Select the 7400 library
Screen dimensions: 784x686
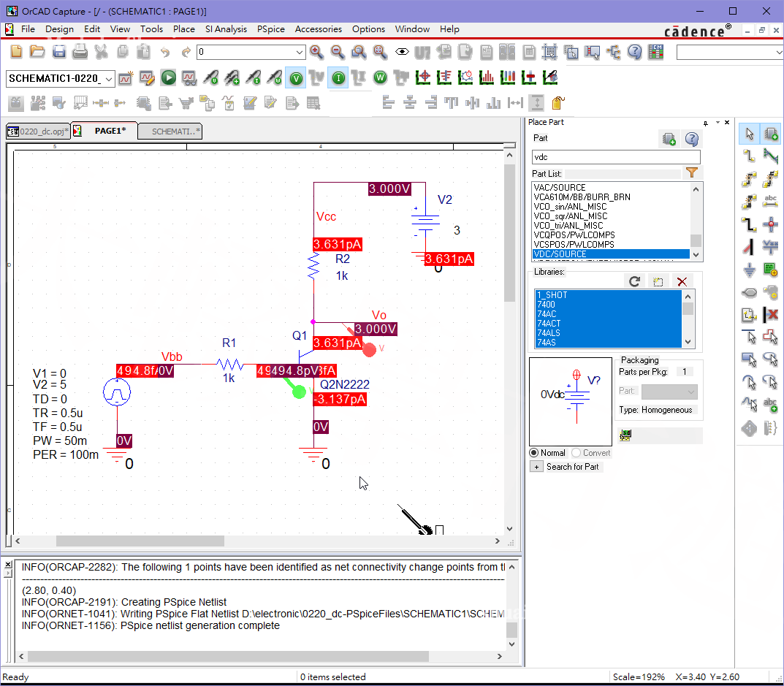pos(608,305)
